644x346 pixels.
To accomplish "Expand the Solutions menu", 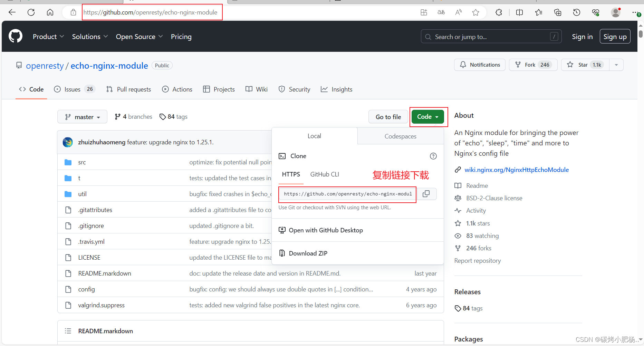I will 90,37.
